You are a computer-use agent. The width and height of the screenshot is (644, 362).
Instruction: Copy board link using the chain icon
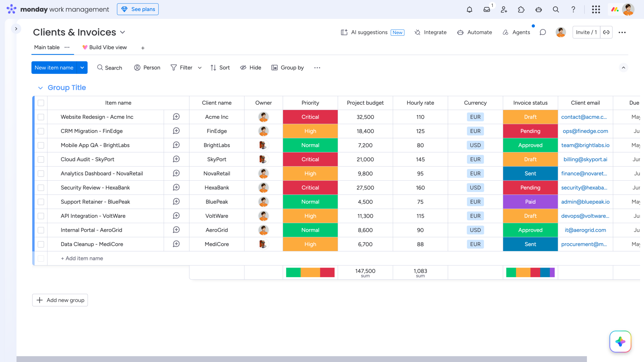pos(606,32)
